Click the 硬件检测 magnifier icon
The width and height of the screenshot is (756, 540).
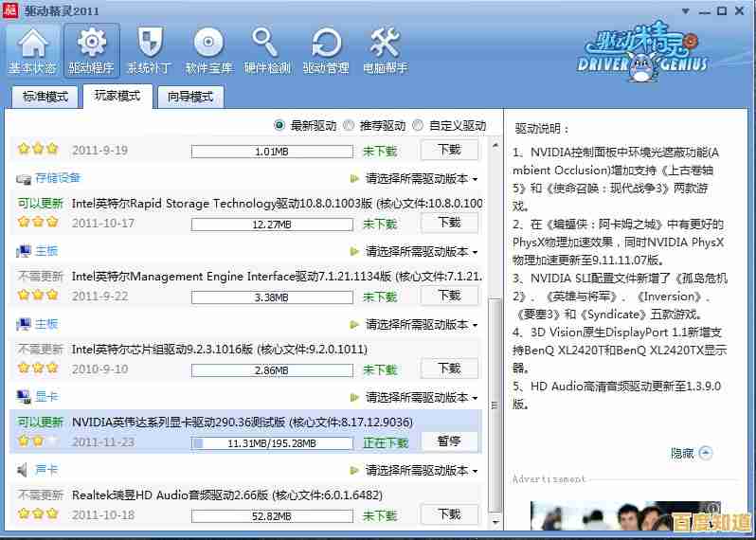pos(267,45)
